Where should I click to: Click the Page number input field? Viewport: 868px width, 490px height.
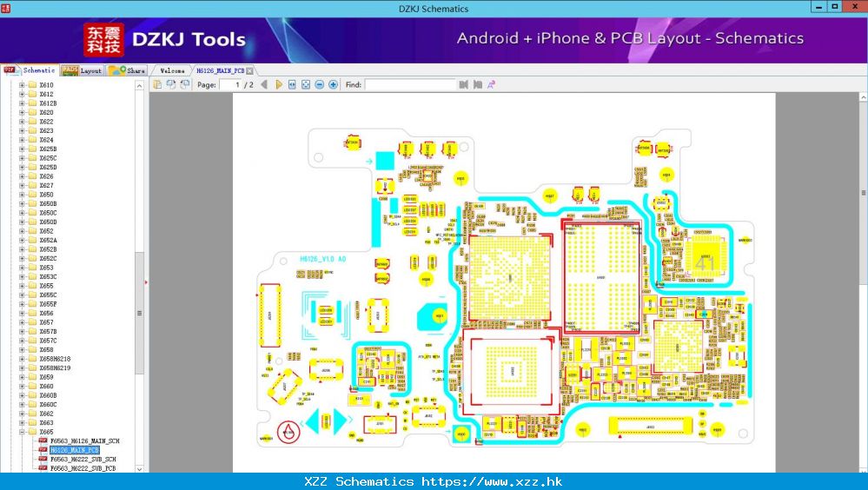(x=231, y=85)
